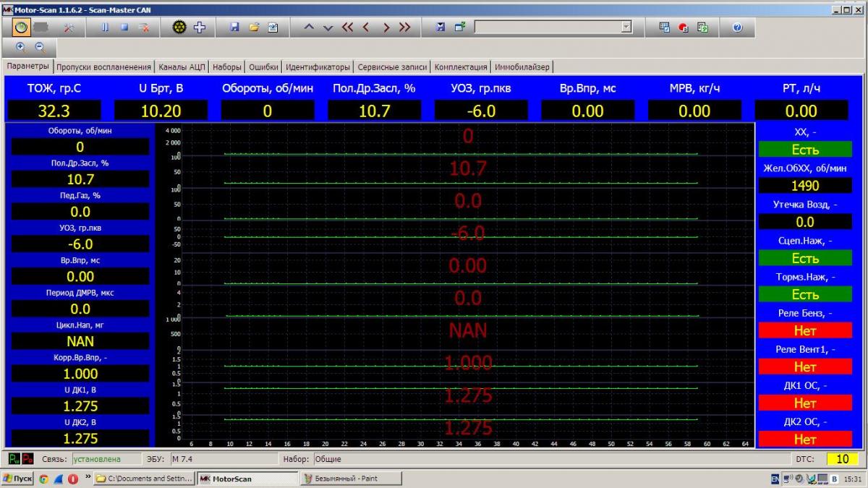The image size is (868, 488).
Task: Click the pause recording icon in toolbar
Action: 106,27
